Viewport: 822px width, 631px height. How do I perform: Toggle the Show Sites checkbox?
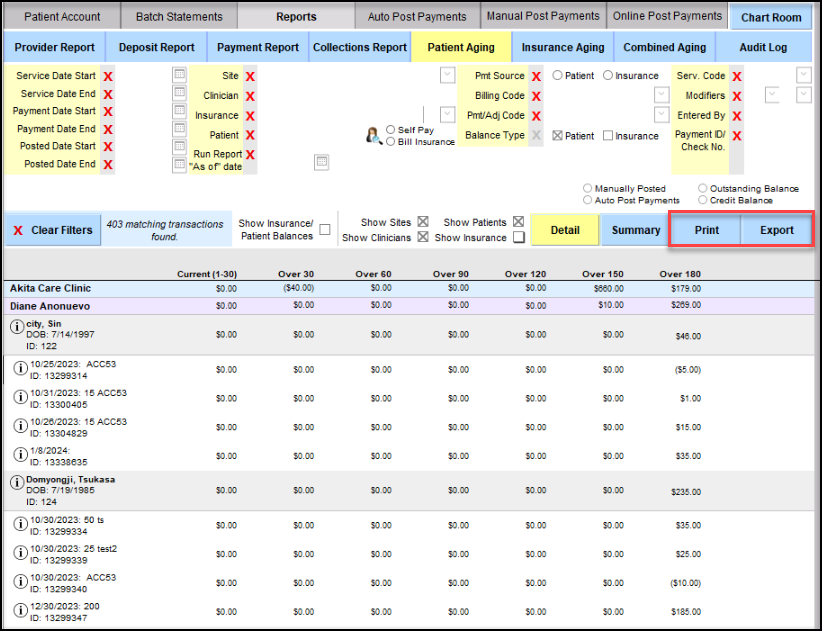tap(423, 222)
